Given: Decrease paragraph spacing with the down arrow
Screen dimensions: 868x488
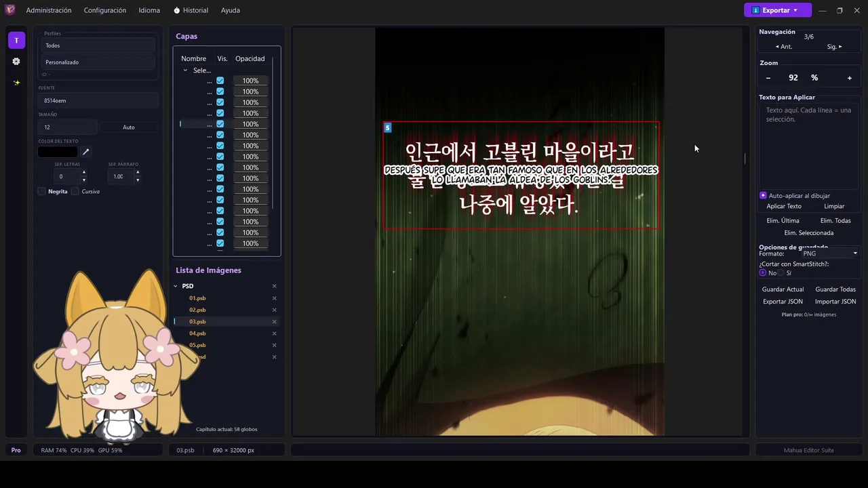Looking at the screenshot, I should tap(138, 180).
